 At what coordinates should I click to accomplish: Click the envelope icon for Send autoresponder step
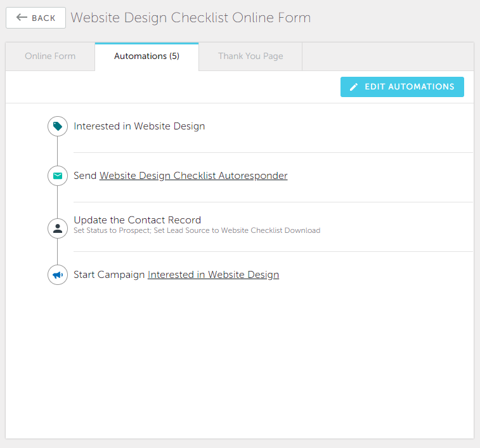tap(58, 176)
